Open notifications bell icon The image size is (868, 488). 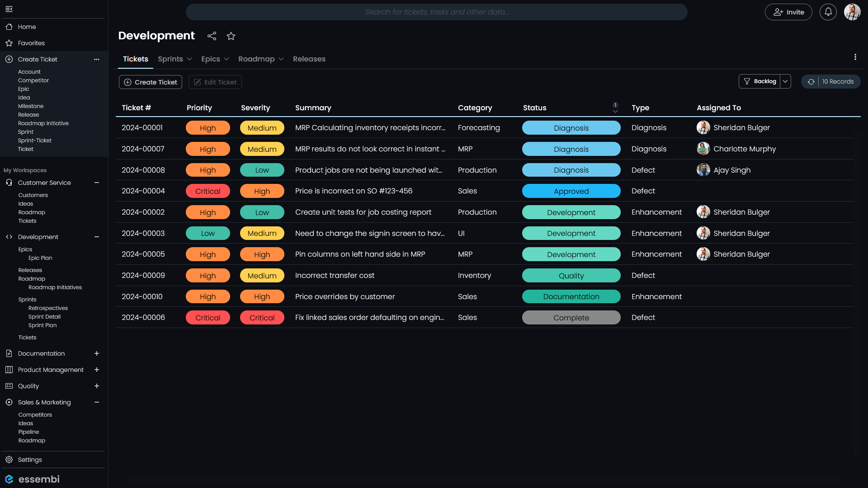tap(828, 12)
